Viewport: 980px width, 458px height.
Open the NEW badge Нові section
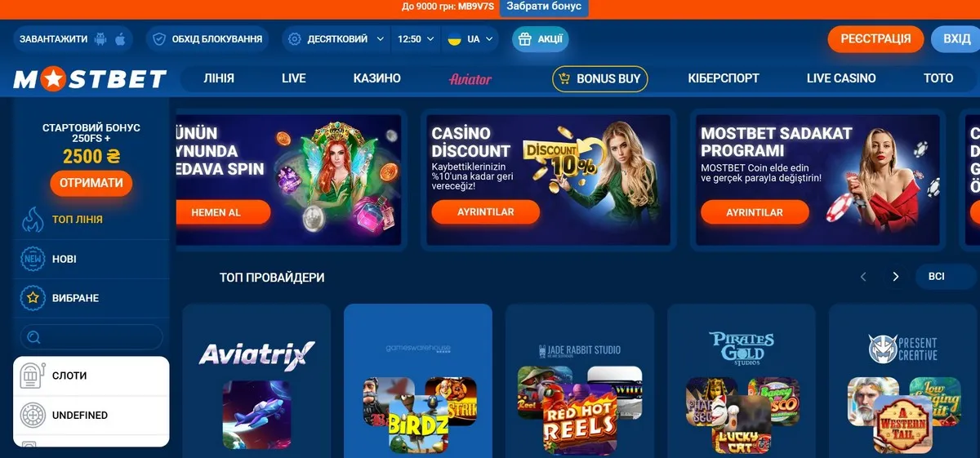click(33, 259)
